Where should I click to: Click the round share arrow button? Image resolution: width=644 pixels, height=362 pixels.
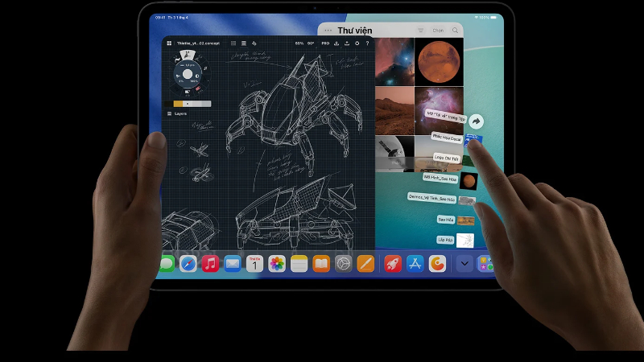pos(476,121)
